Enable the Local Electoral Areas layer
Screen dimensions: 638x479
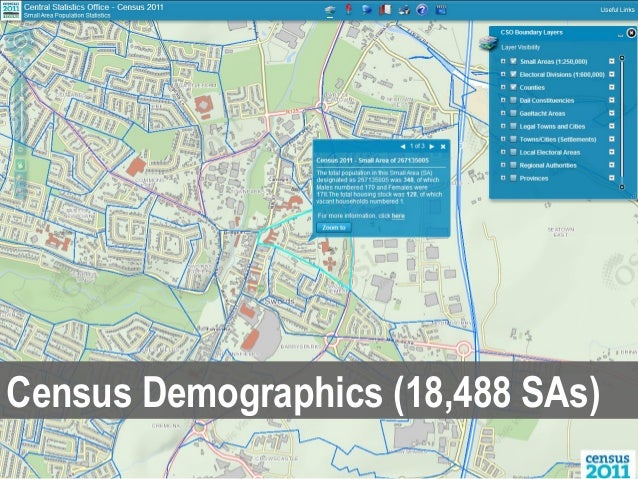tap(513, 152)
